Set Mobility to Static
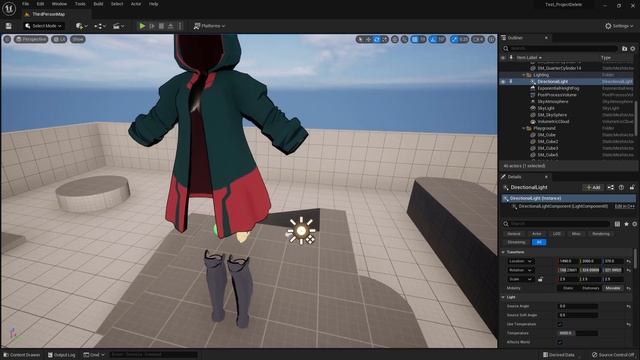Screen dimensions: 640x360 click(568, 288)
